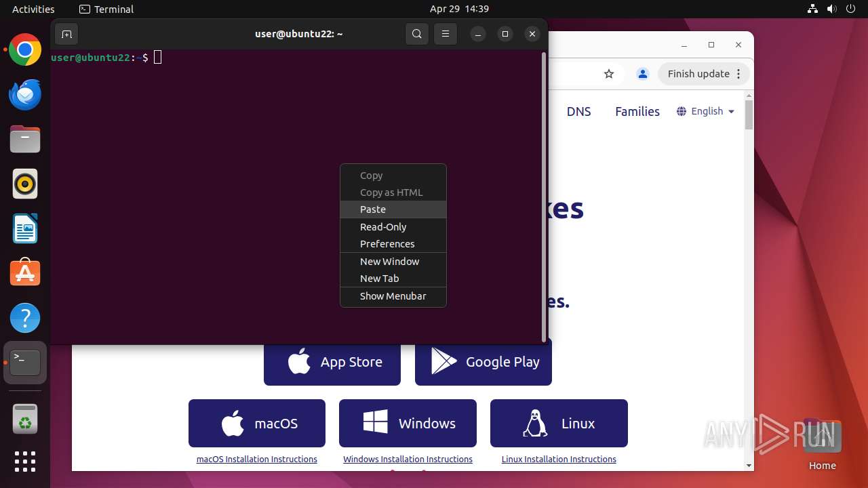Open the Families navigation link
The image size is (868, 488).
click(637, 112)
